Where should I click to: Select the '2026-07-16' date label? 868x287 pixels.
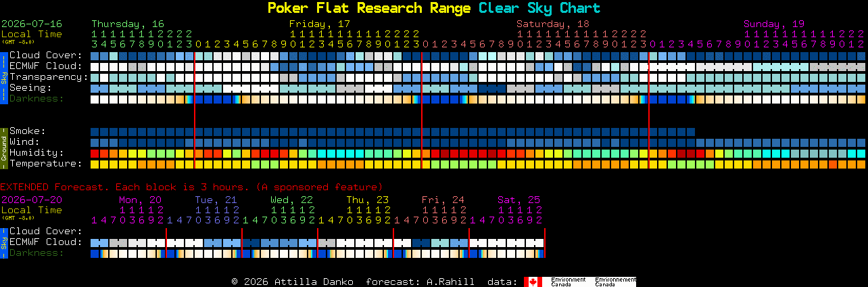32,24
